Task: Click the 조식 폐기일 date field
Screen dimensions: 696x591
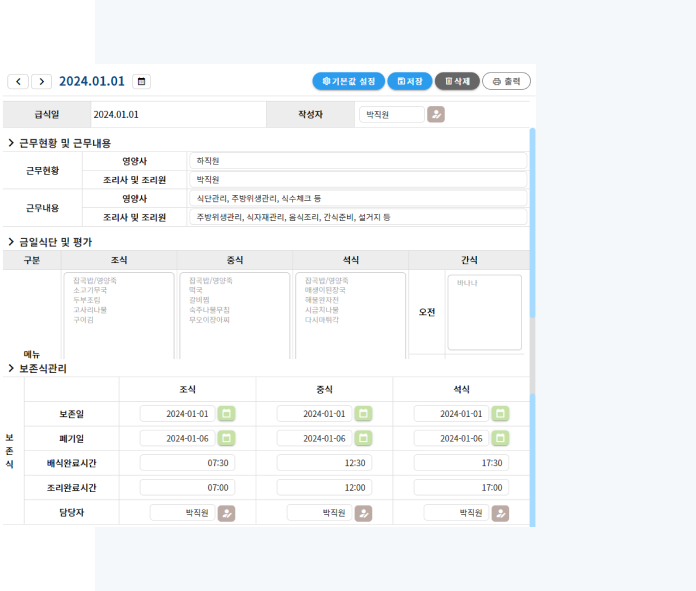Action: pyautogui.click(x=178, y=439)
